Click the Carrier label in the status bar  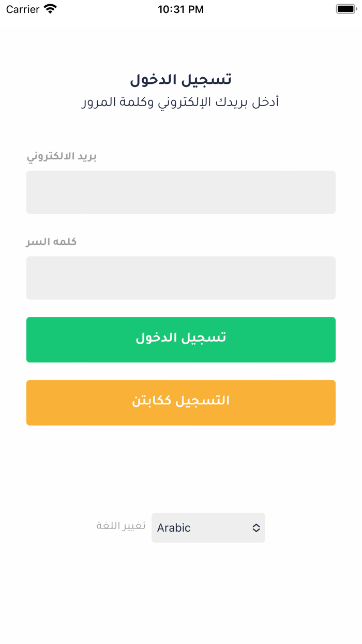(21, 9)
